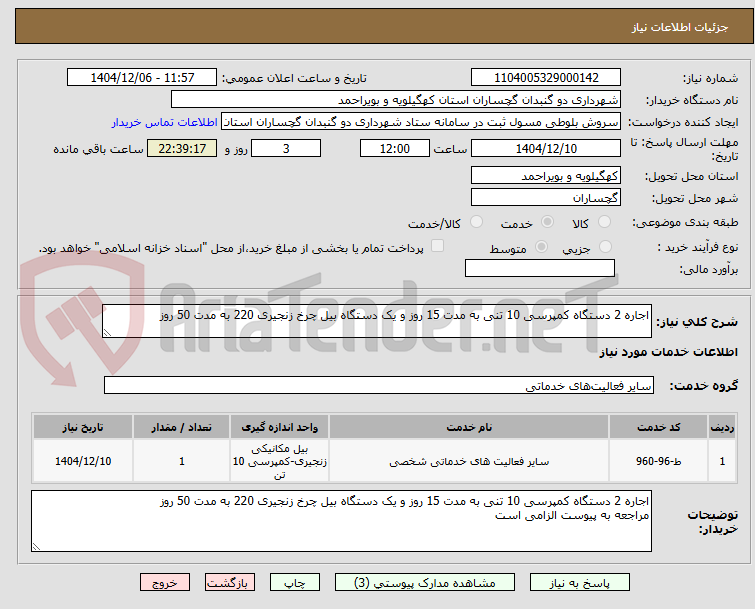Click the empty برآورد مالی field
The height and width of the screenshot is (609, 755).
540,268
